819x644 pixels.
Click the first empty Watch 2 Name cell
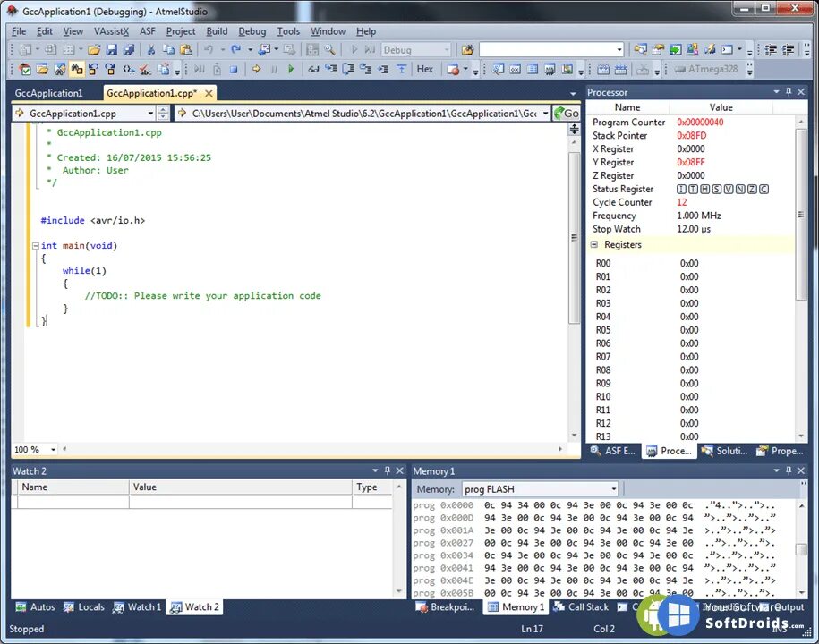[x=73, y=502]
